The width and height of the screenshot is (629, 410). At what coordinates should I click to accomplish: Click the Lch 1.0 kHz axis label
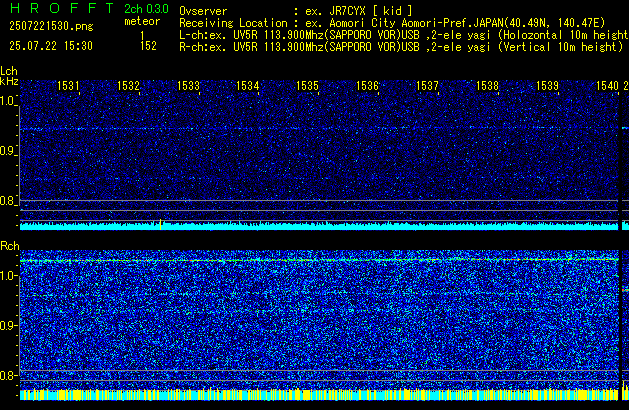coord(8,101)
